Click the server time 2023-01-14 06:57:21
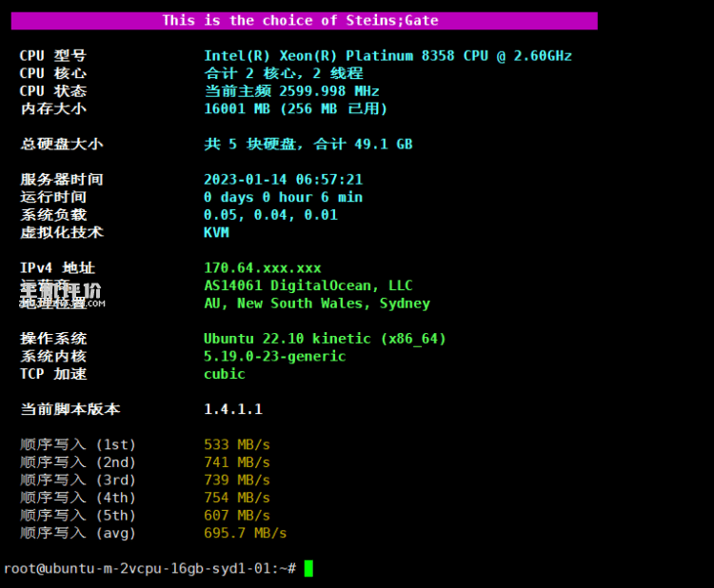The image size is (714, 588). 283,180
